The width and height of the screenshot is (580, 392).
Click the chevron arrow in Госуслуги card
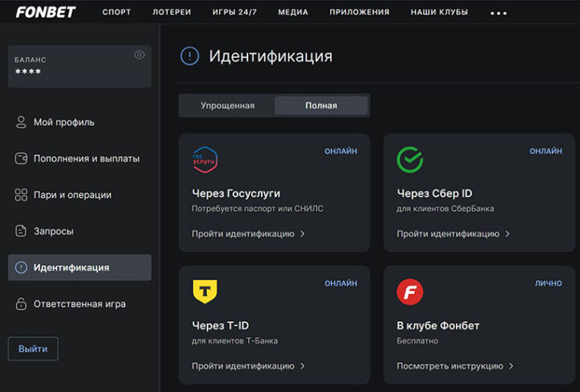point(303,234)
